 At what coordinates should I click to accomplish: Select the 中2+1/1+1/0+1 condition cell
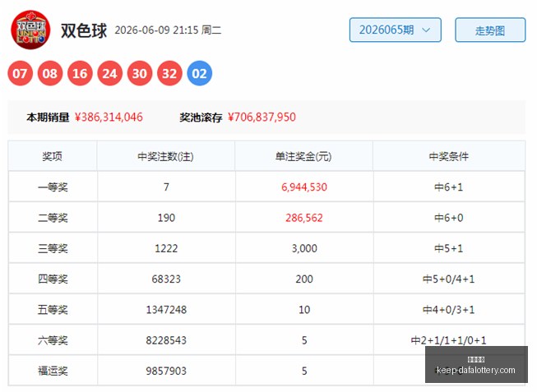(x=449, y=340)
